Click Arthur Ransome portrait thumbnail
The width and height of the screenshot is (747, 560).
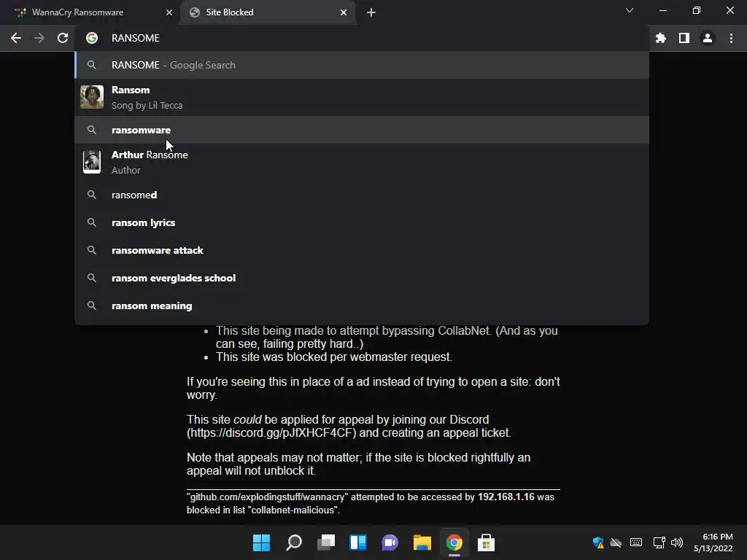[92, 162]
